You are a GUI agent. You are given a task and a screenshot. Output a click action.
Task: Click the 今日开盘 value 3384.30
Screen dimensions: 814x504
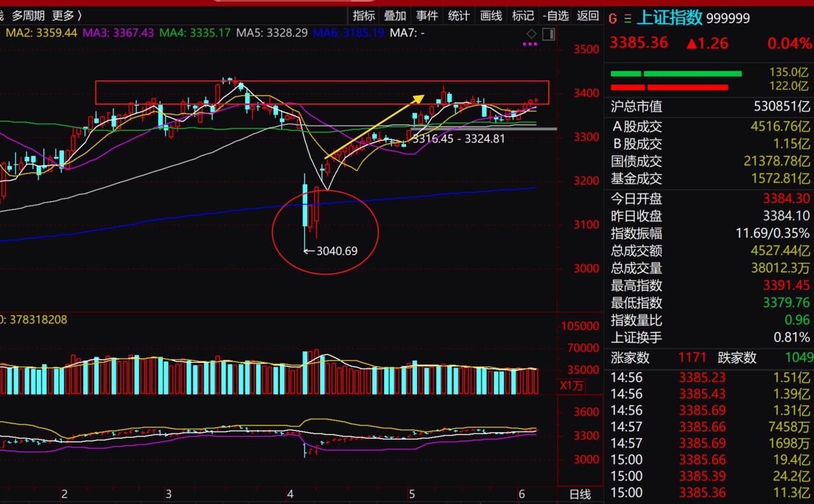tap(787, 199)
